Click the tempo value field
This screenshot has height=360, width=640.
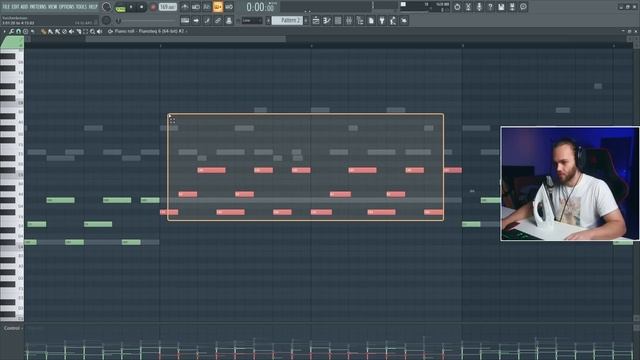pos(168,7)
